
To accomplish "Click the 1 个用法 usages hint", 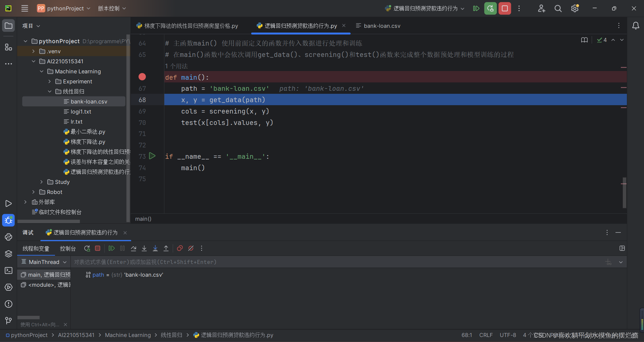I will 176,66.
